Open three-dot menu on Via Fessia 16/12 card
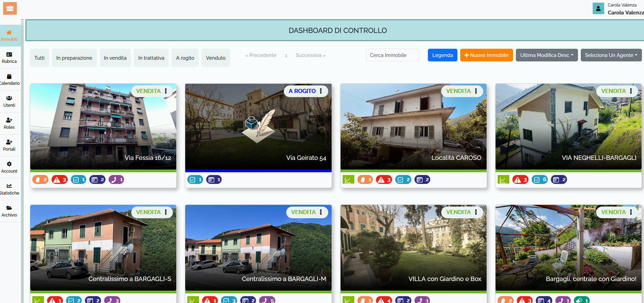The width and height of the screenshot is (644, 303). (166, 91)
